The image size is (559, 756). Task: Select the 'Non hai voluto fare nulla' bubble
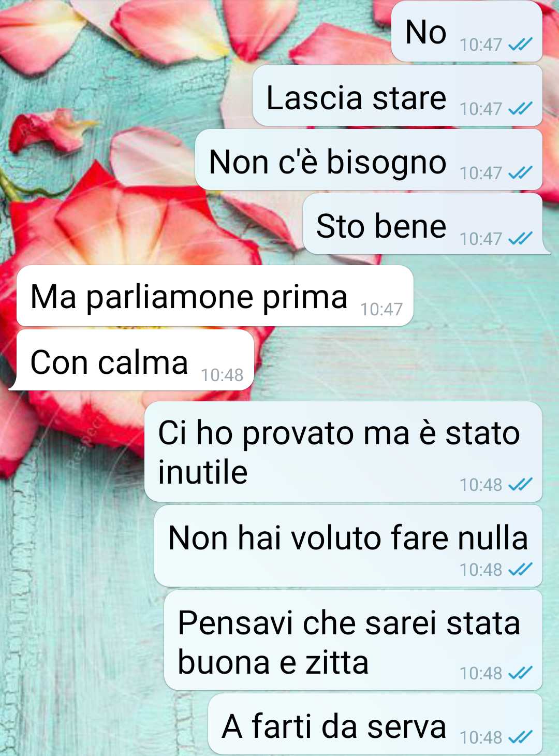coord(348,546)
